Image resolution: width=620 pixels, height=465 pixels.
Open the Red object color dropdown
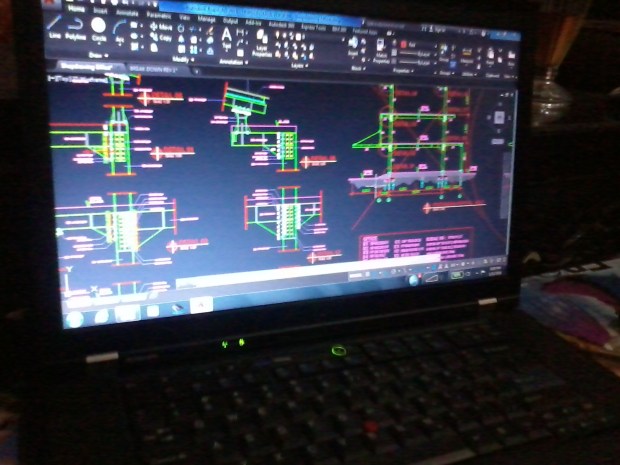point(418,45)
